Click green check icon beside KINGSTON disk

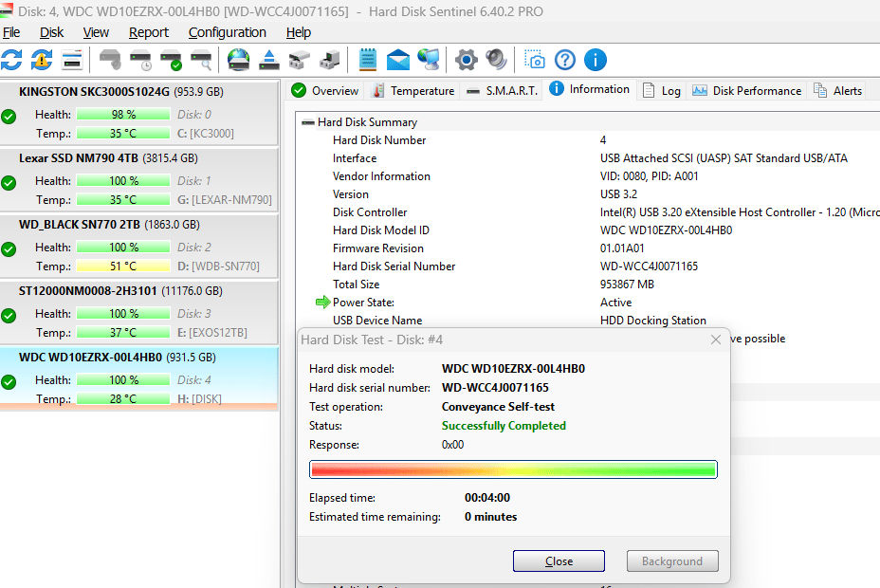(9, 117)
